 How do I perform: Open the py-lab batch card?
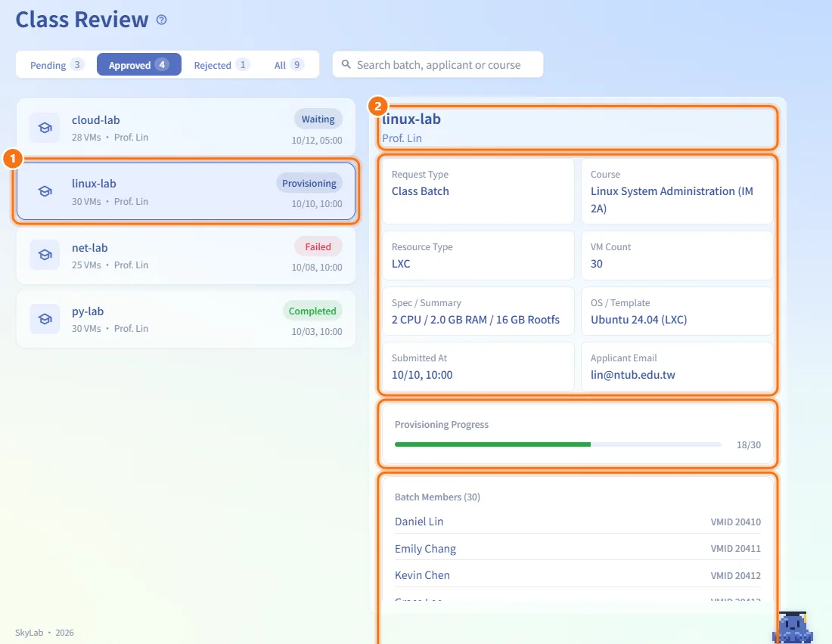(186, 319)
